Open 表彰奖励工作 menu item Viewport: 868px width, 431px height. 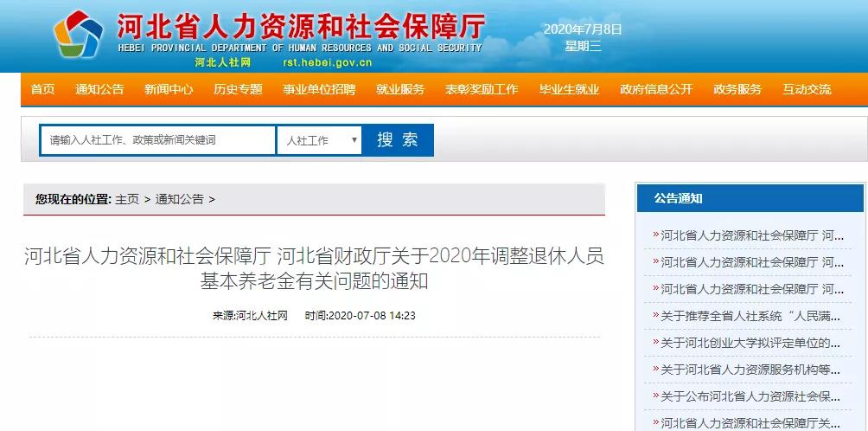482,89
